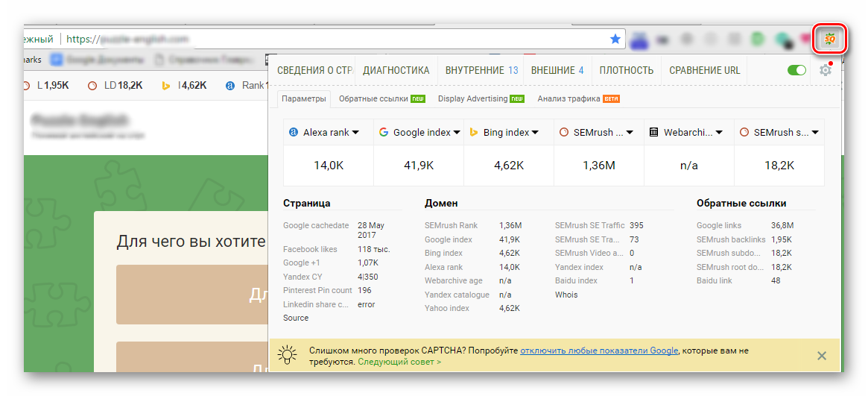Click the Google index value 41,9K cell
Viewport: 868px width, 396px height.
coord(419,165)
